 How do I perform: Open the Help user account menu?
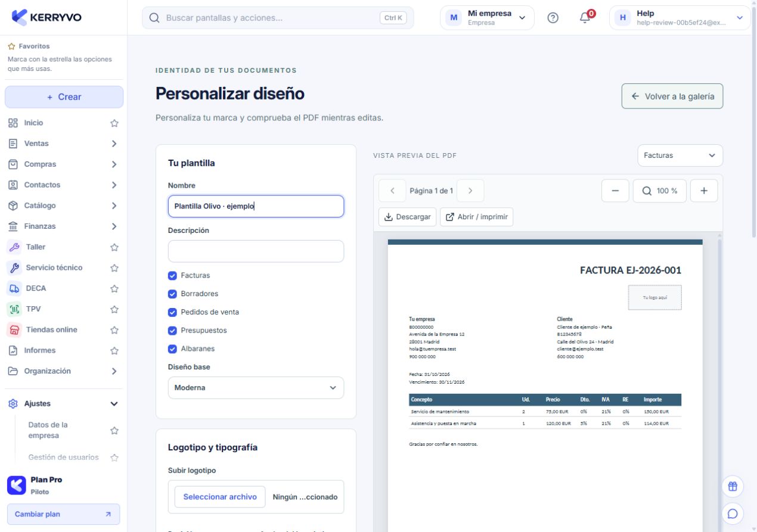[x=680, y=18]
